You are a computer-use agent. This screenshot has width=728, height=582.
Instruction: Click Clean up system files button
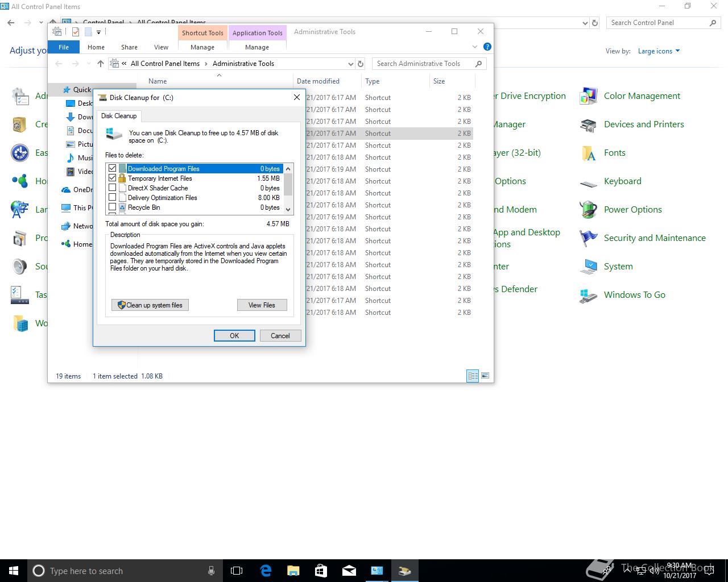(150, 305)
